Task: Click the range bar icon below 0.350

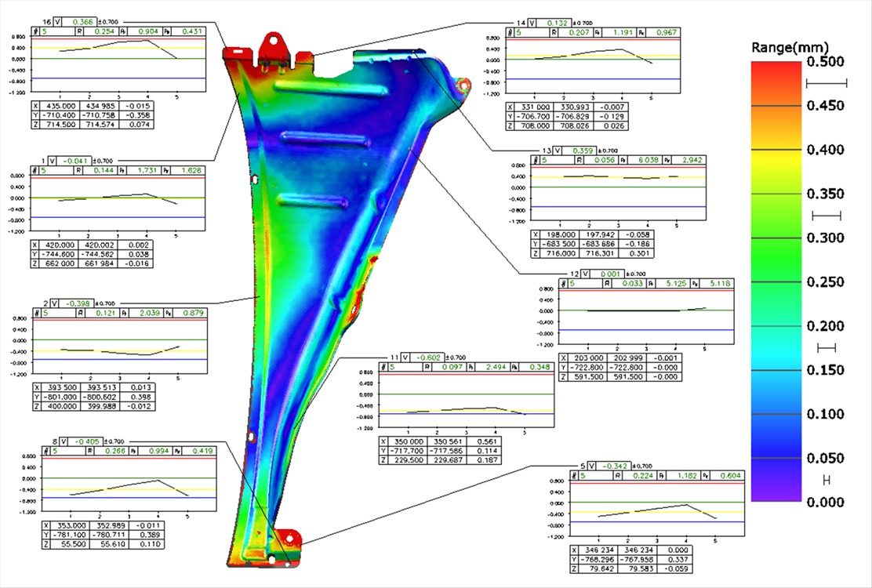Action: pos(826,216)
